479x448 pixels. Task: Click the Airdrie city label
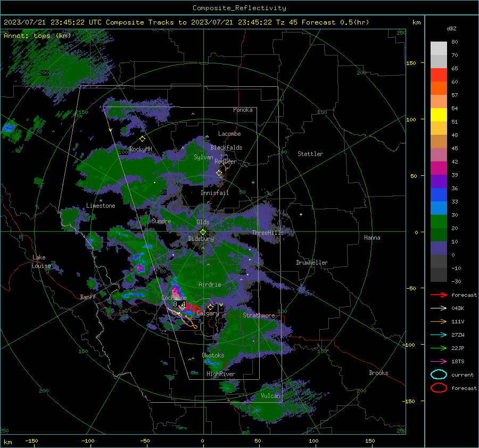210,284
